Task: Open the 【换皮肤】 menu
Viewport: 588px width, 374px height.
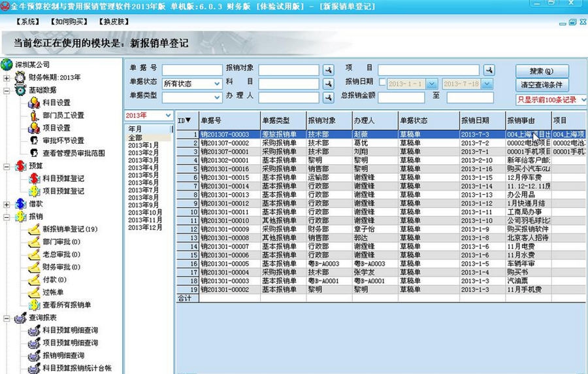Action: (113, 22)
